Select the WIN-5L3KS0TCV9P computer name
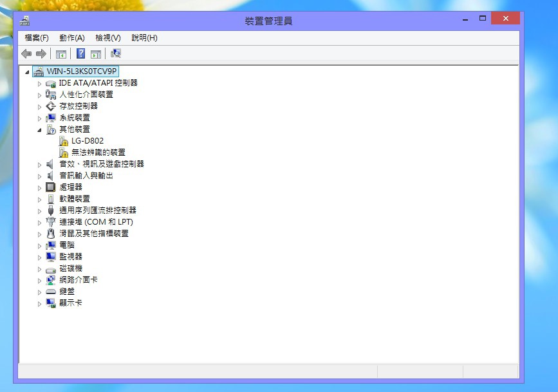Screen dimensions: 558x392 82,71
